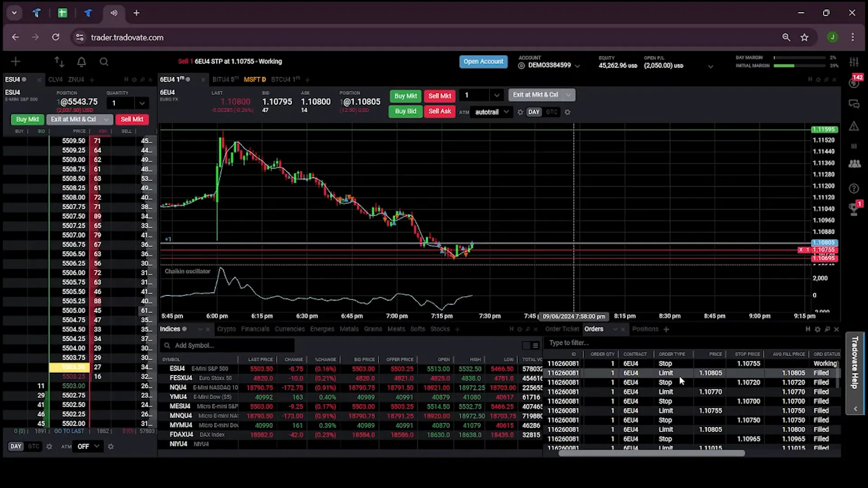868x488 pixels.
Task: Open the notifications globe icon with 142 badge
Action: [x=854, y=82]
